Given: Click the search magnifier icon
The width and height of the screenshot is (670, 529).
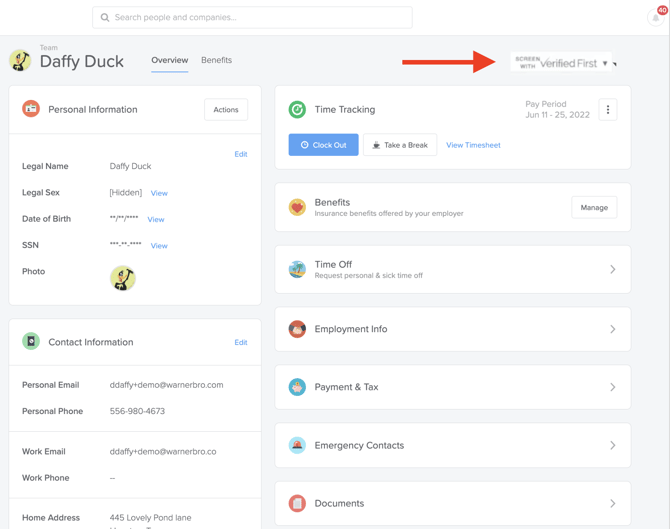Looking at the screenshot, I should coord(105,18).
